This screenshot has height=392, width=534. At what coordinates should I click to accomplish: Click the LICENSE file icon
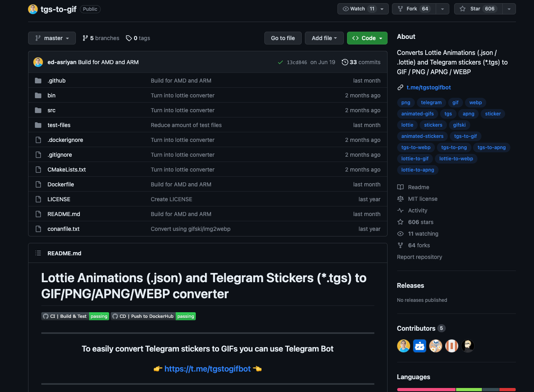coord(38,199)
